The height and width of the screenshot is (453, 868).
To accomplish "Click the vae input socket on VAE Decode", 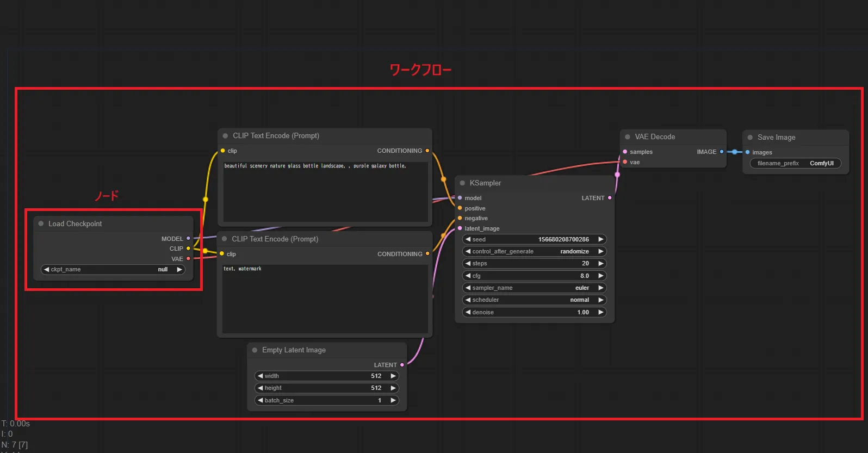I will pyautogui.click(x=625, y=162).
